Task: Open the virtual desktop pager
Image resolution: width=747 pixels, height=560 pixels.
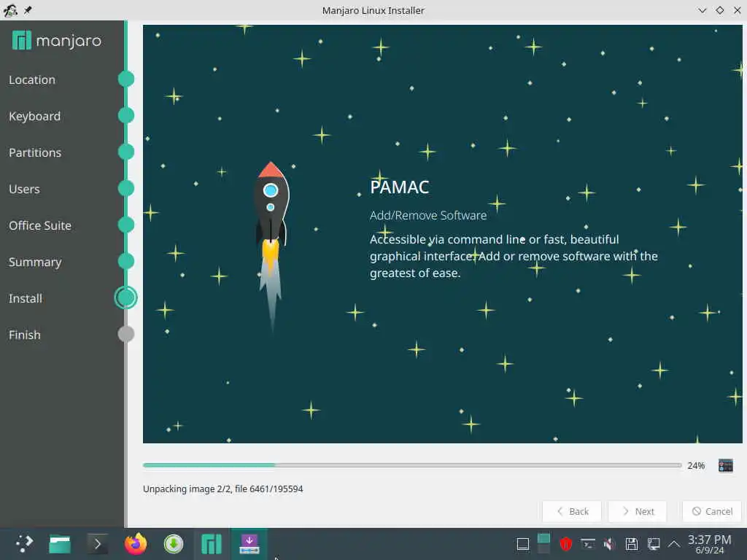Action: 543,543
